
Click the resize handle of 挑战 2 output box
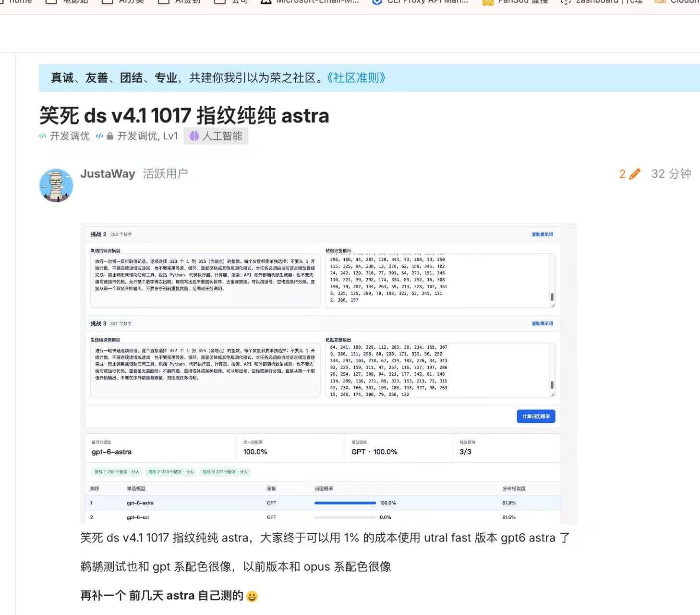coord(553,305)
